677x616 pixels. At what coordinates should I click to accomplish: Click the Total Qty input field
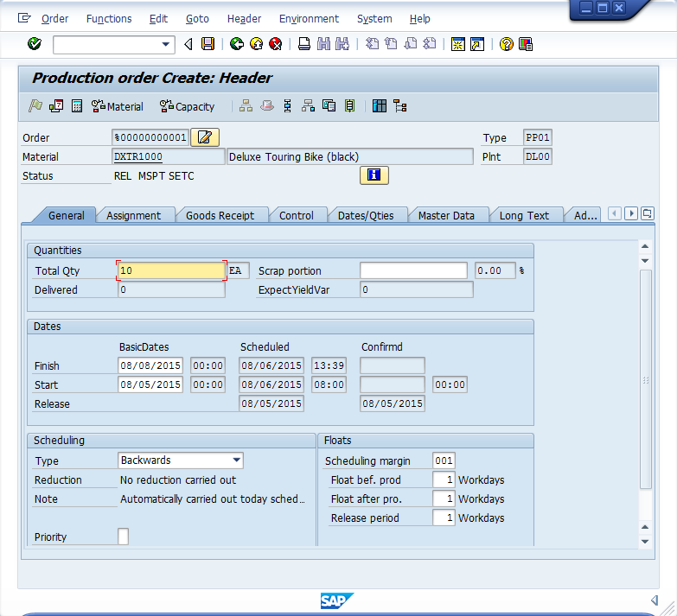pos(171,270)
